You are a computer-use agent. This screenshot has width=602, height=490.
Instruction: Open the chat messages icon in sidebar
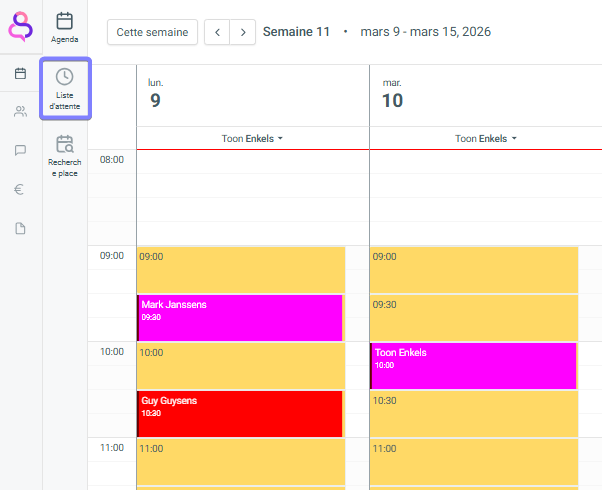tap(20, 150)
